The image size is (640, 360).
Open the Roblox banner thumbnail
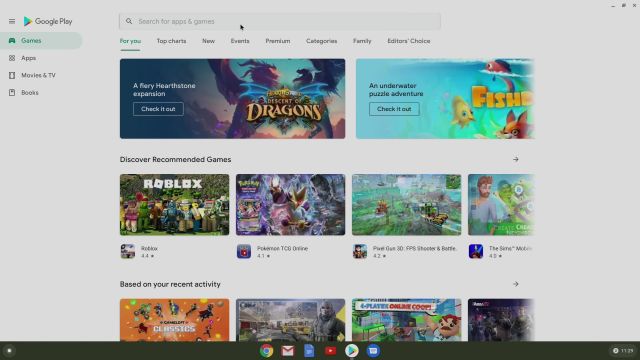174,204
